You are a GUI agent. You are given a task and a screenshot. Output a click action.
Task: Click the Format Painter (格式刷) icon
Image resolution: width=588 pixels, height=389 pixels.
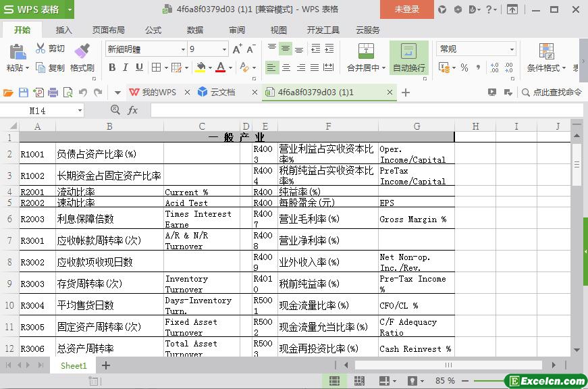[82, 52]
